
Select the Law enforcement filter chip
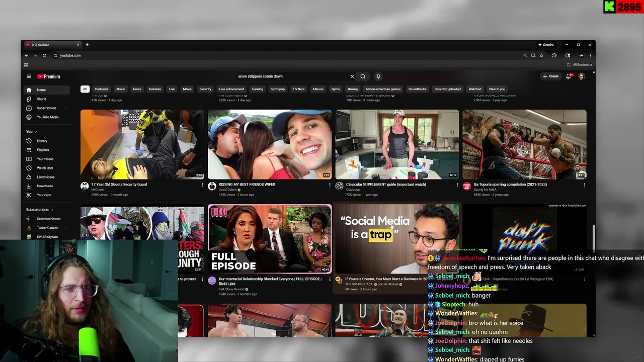pos(231,89)
